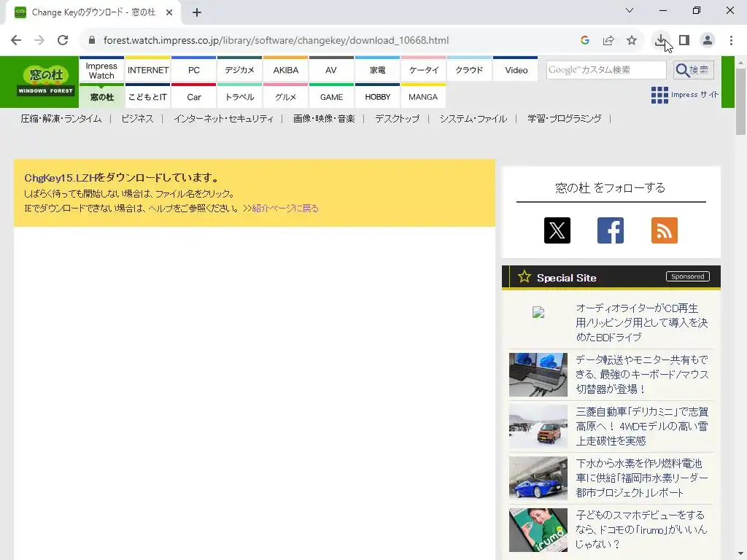Click 紹介ページに戻る link

pos(285,208)
